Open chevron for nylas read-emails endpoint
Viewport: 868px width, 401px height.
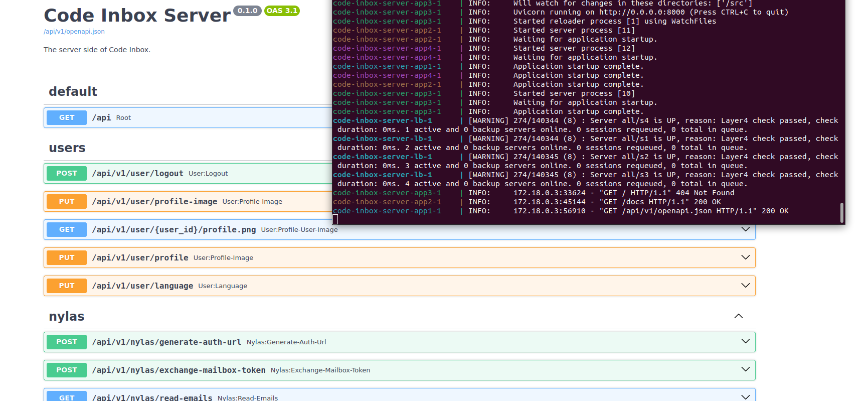point(746,397)
